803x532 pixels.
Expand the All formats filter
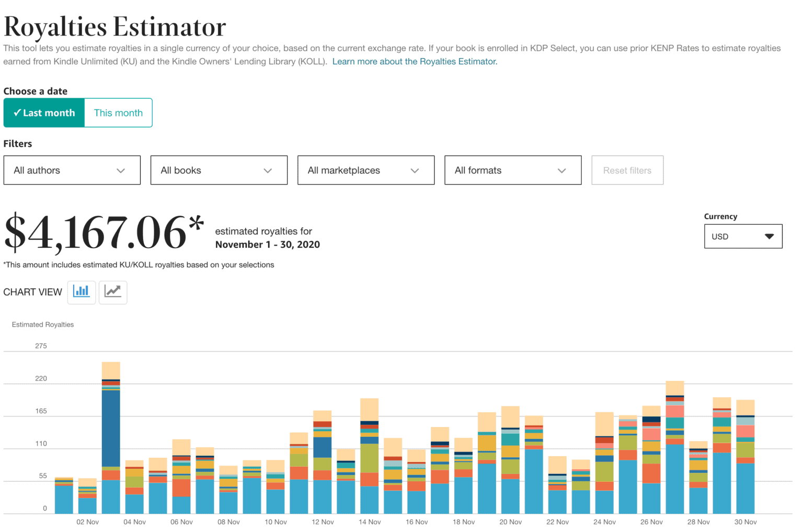(513, 170)
